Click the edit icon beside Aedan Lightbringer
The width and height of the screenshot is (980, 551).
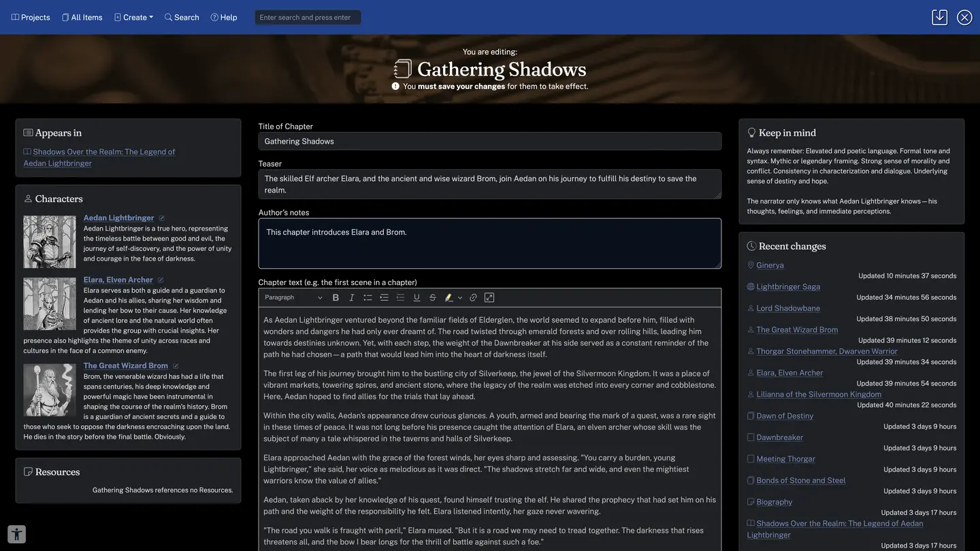(161, 218)
